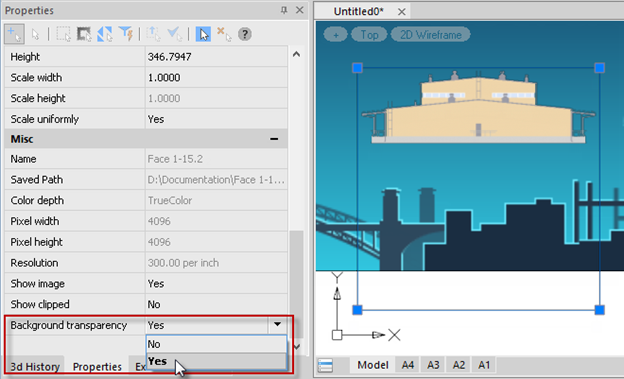Screen dimensions: 624x379
Task: Choose No in the transparency dropdown list
Action: (216, 344)
